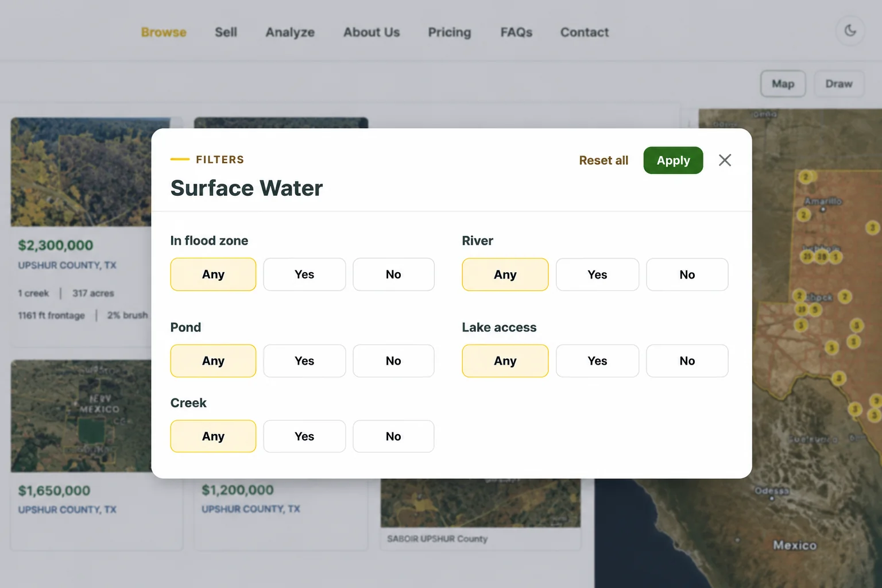Click the $2,300,000 price text
Image resolution: width=882 pixels, height=588 pixels.
pos(56,245)
